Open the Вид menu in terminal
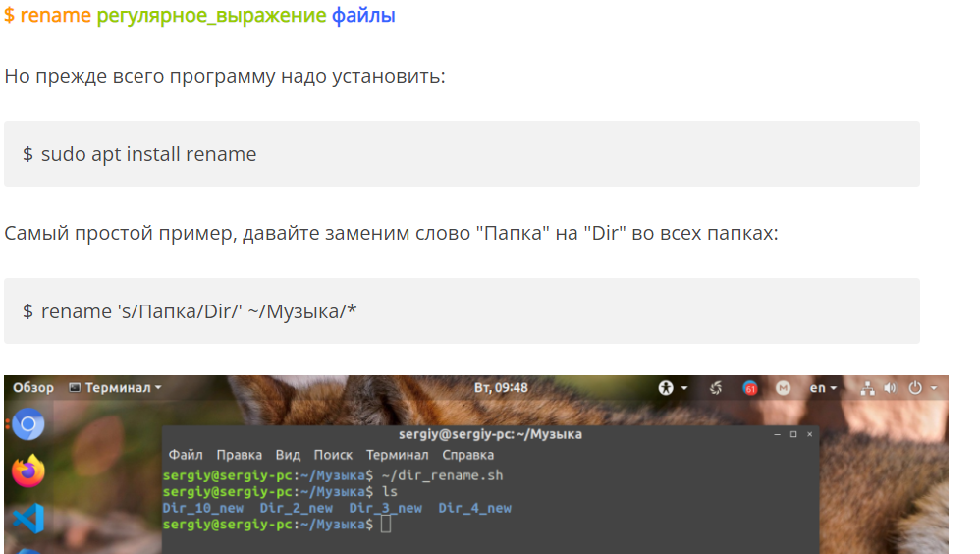 point(288,455)
